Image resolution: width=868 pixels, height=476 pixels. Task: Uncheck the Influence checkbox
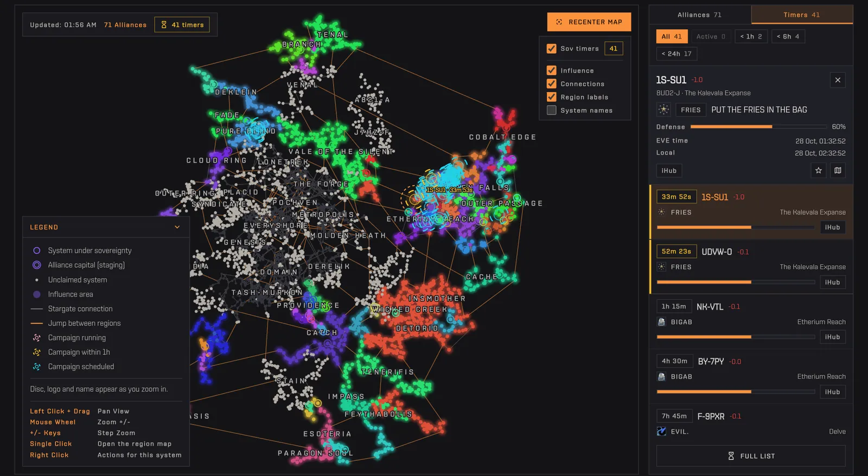pyautogui.click(x=551, y=70)
